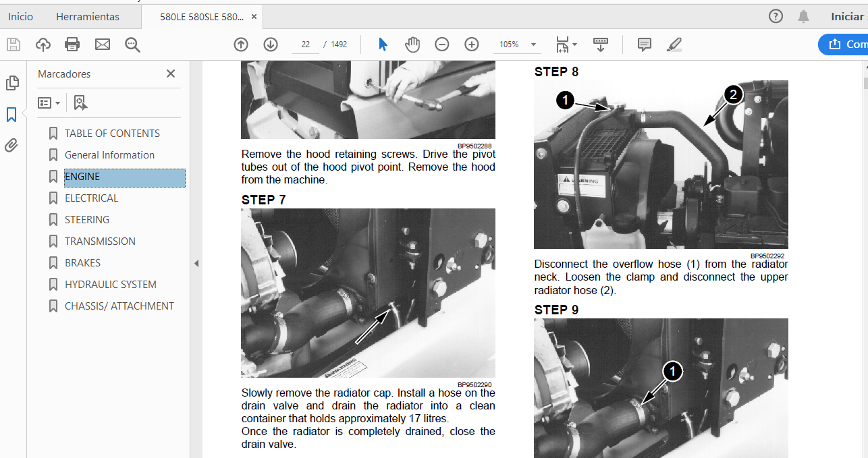Activate the selection arrow tool
Viewport: 868px width, 458px height.
pyautogui.click(x=383, y=45)
